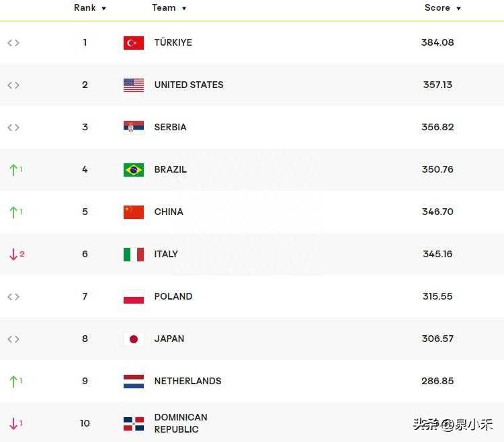Click the Japan flag icon
The height and width of the screenshot is (442, 504).
134,339
